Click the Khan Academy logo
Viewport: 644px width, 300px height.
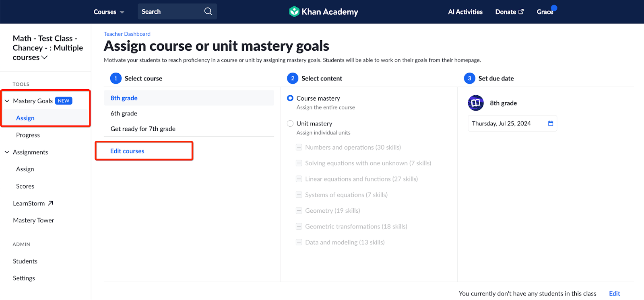pos(324,12)
